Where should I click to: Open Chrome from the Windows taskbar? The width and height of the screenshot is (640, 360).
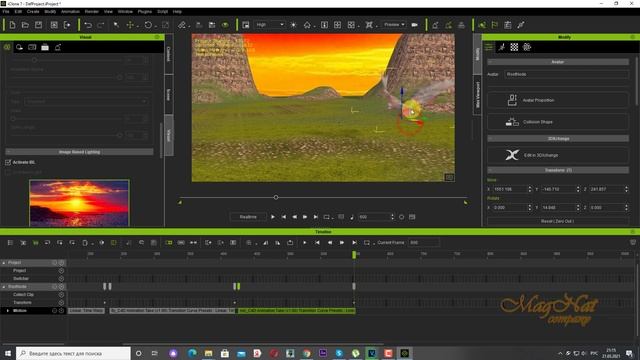point(307,353)
